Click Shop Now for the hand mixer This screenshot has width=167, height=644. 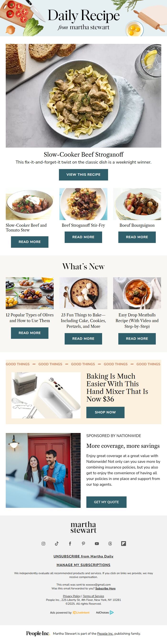coord(105,412)
